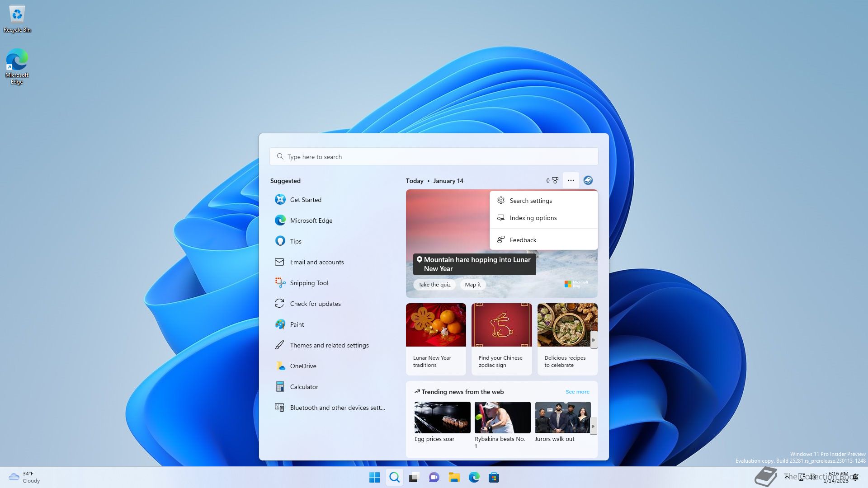This screenshot has height=488, width=868.
Task: Click See more in Trending news
Action: point(577,392)
